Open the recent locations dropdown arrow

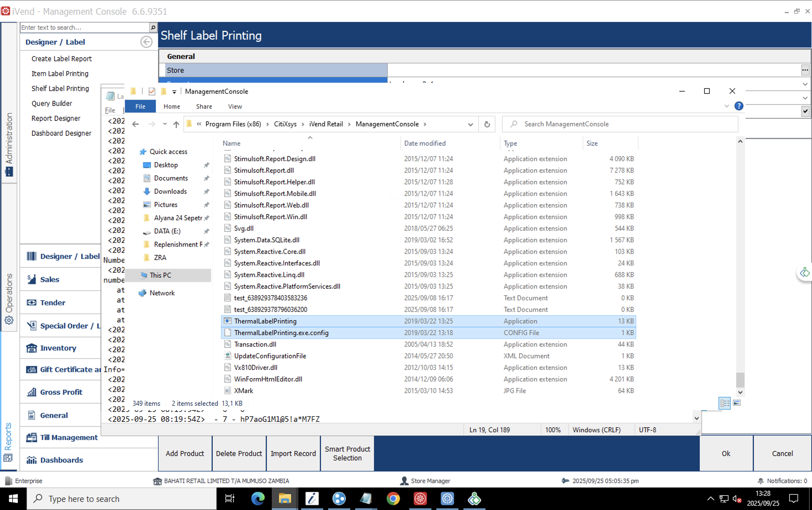tap(165, 124)
